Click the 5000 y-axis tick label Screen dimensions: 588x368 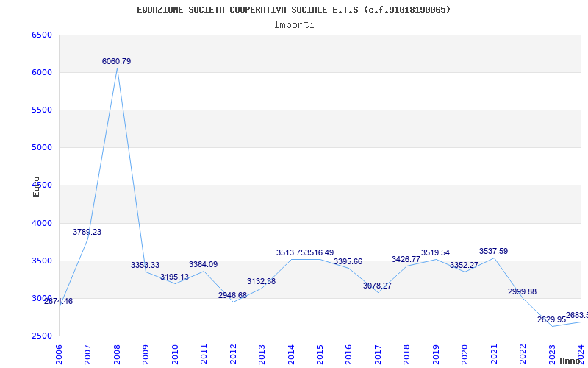(41, 148)
